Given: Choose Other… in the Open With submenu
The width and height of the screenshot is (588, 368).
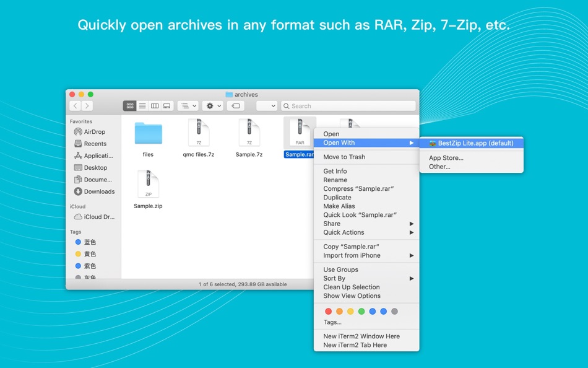Looking at the screenshot, I should coord(472,167).
